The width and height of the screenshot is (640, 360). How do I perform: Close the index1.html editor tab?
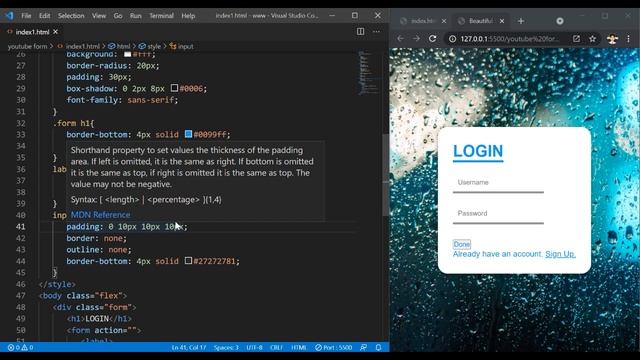point(56,31)
